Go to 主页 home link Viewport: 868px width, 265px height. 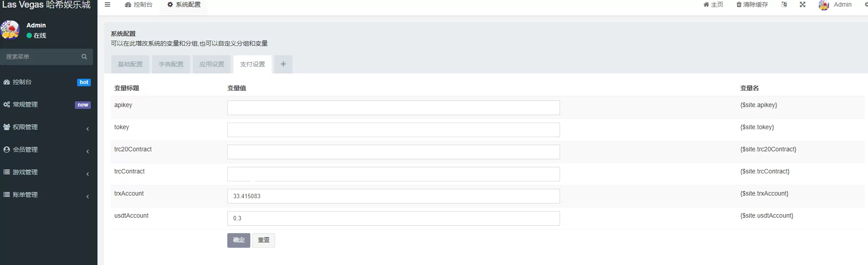[713, 4]
